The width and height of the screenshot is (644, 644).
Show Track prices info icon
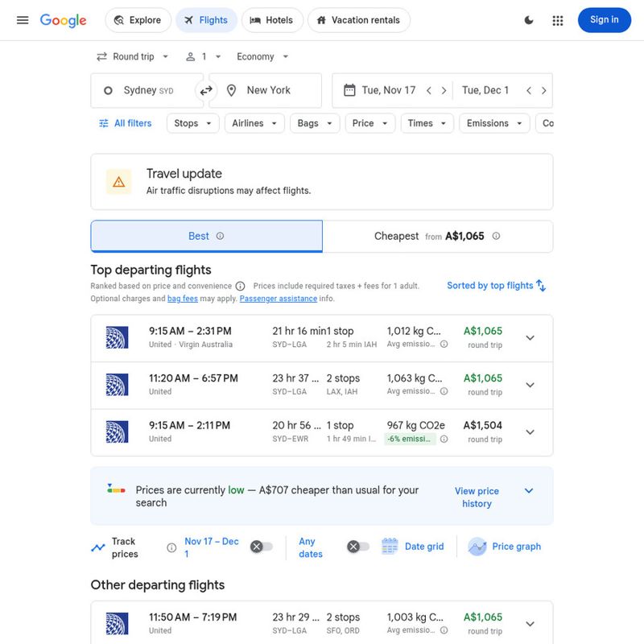point(171,547)
